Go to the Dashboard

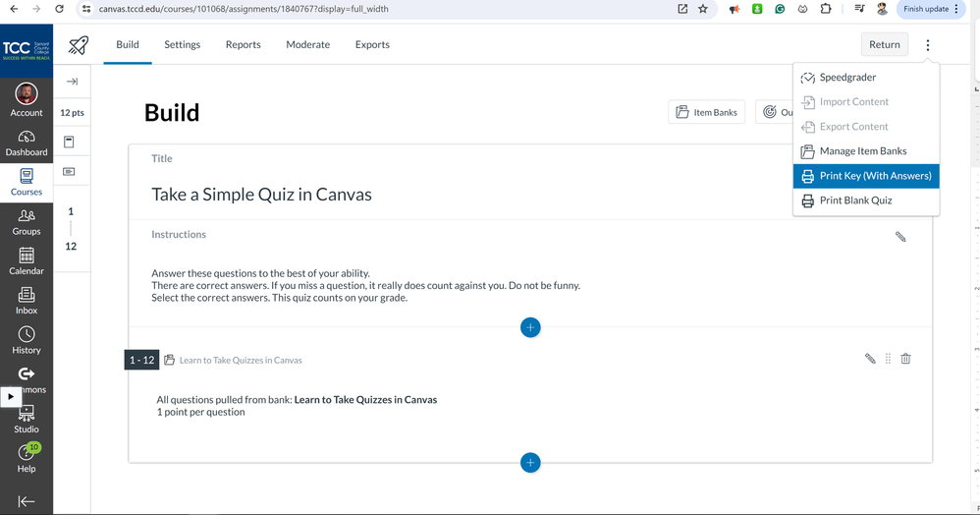(x=27, y=143)
